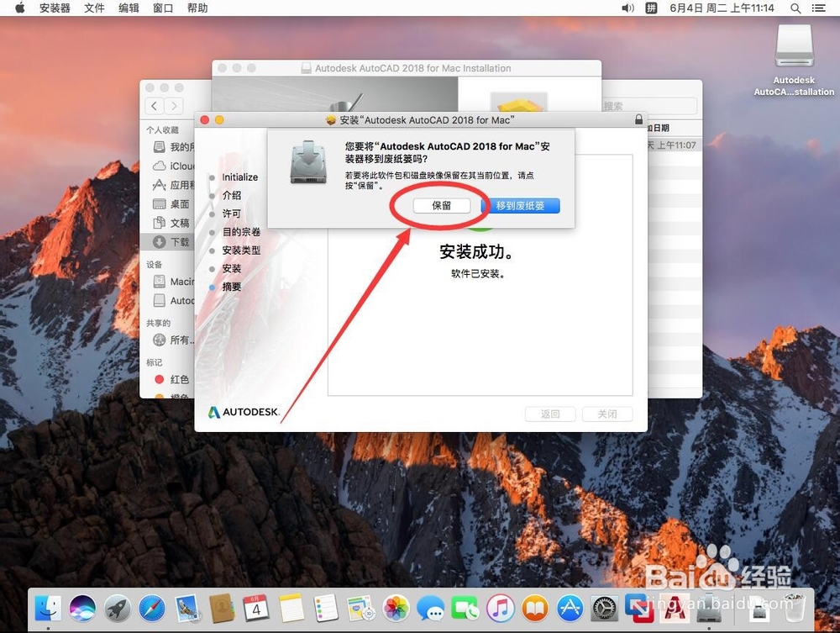Open iTunes from the Dock

[500, 609]
